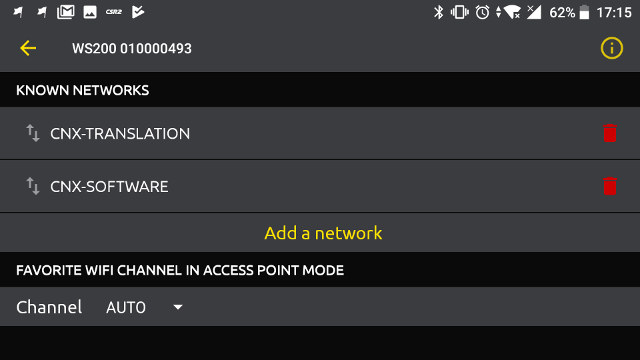Delete the CNX-SOFTWARE network with trash icon
640x360 pixels.
(x=610, y=186)
